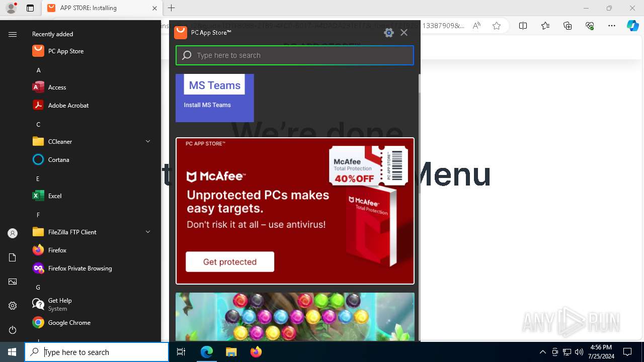Open Edge Browser essentials icon
The image size is (644, 362).
(590, 26)
